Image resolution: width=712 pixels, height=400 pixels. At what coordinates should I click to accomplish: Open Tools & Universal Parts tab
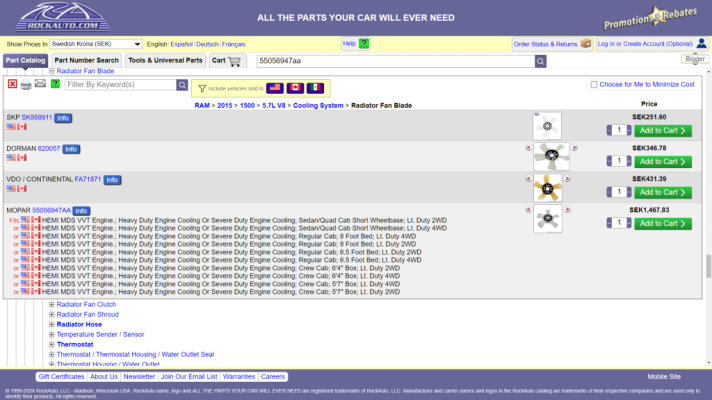coord(165,60)
